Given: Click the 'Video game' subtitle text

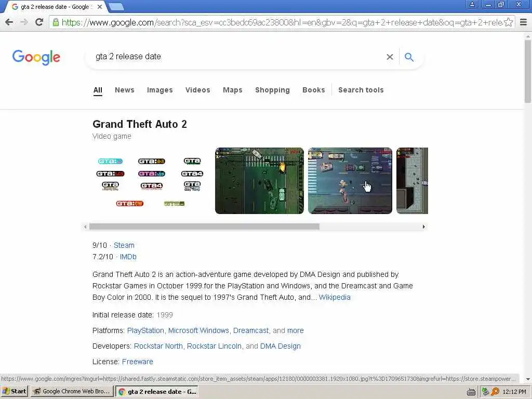Looking at the screenshot, I should (112, 137).
